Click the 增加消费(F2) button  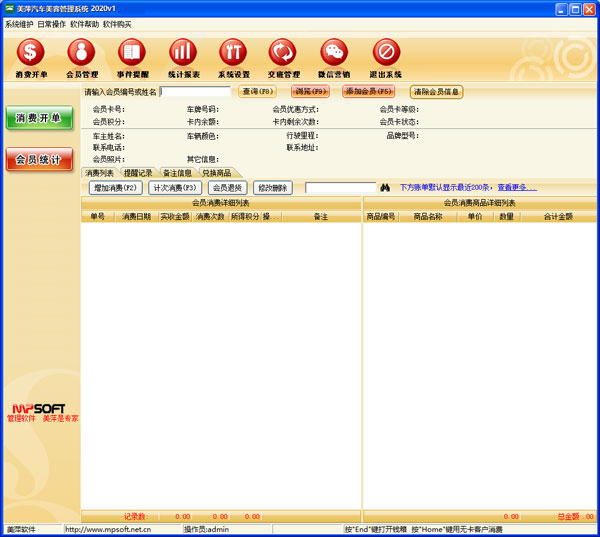tap(114, 187)
